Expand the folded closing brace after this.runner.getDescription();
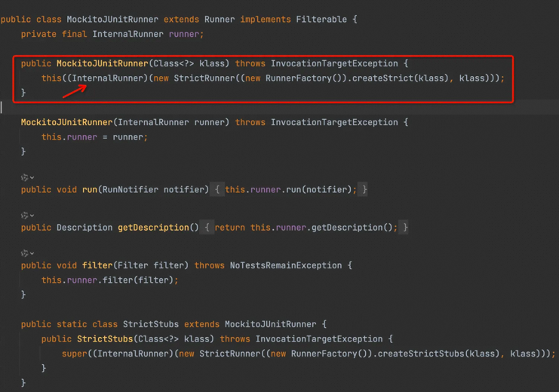 point(405,228)
